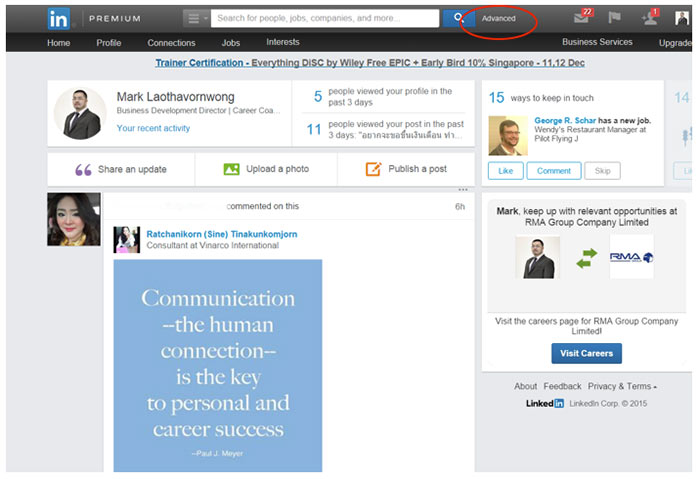Image resolution: width=700 pixels, height=479 pixels.
Task: Click the blue search magnifier button
Action: pyautogui.click(x=457, y=18)
